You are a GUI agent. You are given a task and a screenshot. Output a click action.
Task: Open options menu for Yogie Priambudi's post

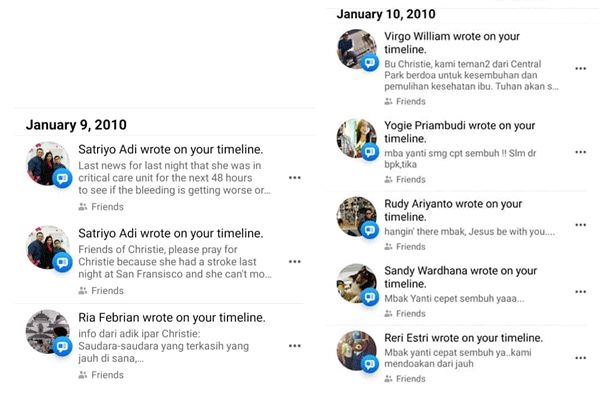(580, 152)
